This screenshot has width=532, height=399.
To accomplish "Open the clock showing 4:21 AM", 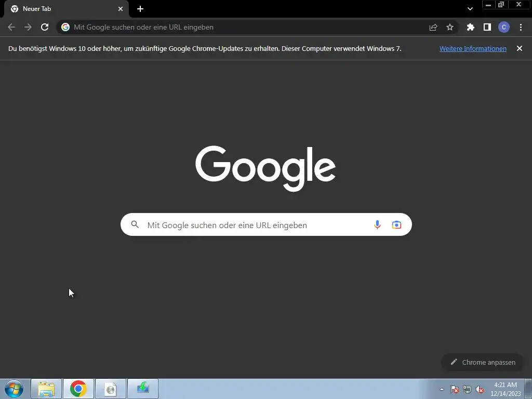I will click(x=506, y=389).
